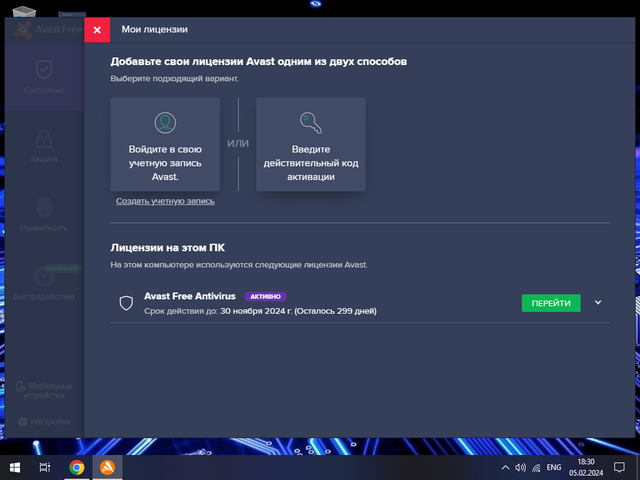The height and width of the screenshot is (480, 640).
Task: Click the volume speaker tray icon
Action: pyautogui.click(x=520, y=468)
